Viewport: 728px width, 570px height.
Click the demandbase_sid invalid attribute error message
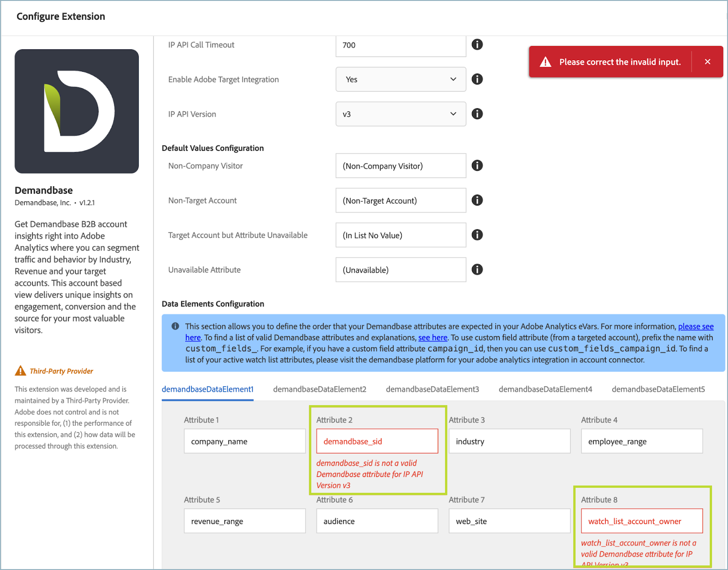point(370,474)
